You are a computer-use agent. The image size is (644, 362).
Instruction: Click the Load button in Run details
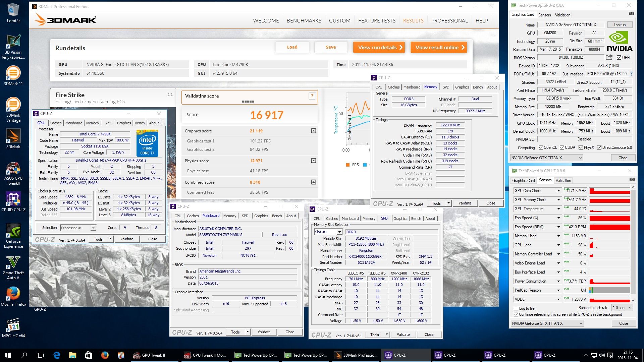coord(292,47)
